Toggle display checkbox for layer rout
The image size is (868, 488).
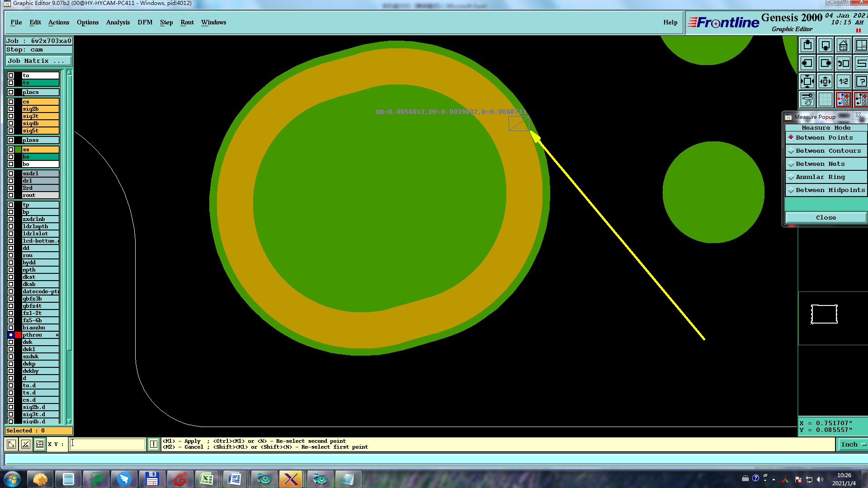(11, 195)
